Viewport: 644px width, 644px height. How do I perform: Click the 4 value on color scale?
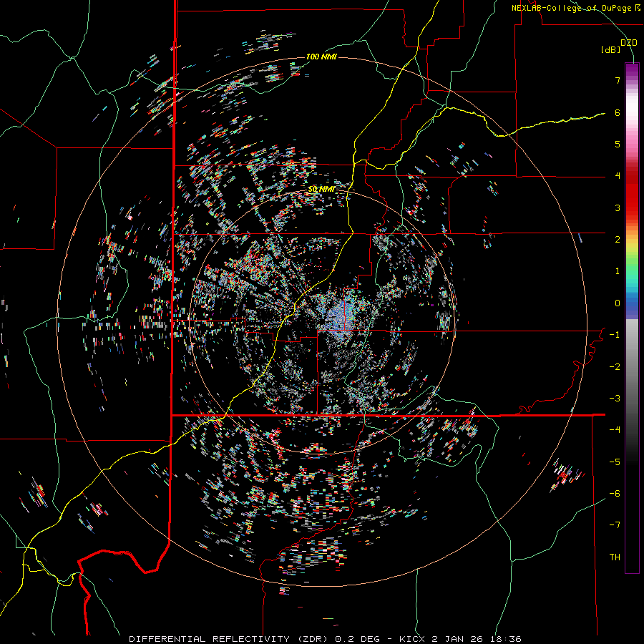618,176
